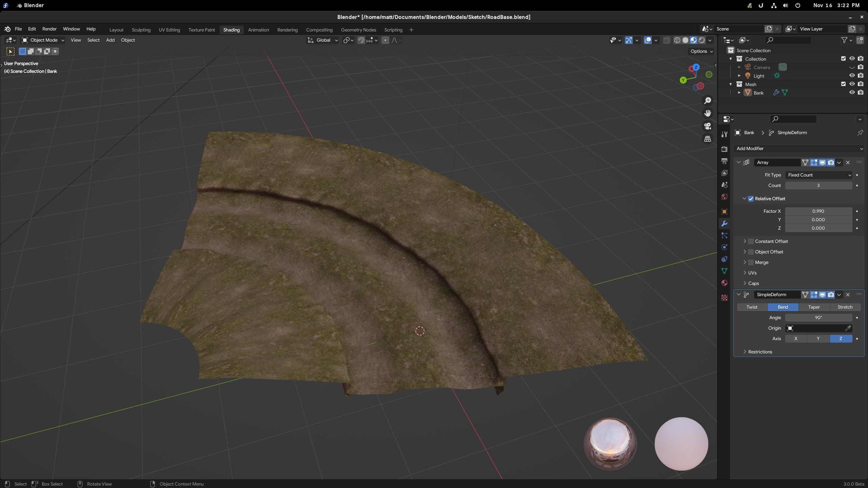Disable the Mesh collection in renders
The height and width of the screenshot is (488, 868).
pos(861,84)
